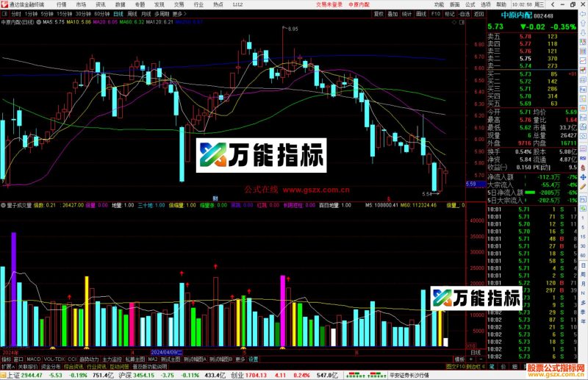Select the 趋势动力 indicator tab

(x=89, y=359)
